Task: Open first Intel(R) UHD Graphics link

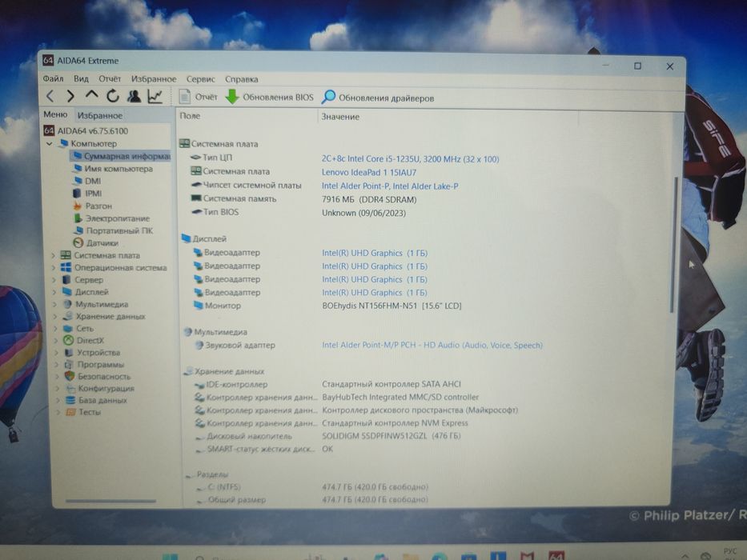Action: coord(375,253)
